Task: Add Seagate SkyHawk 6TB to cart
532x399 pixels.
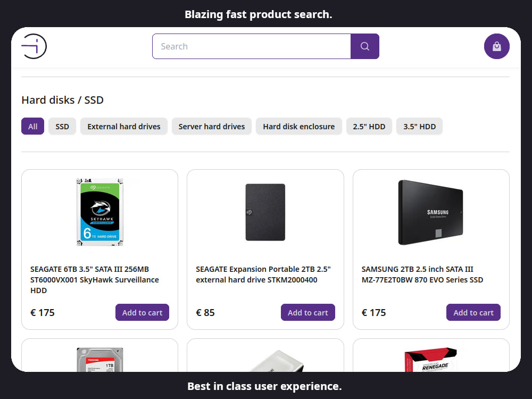Action: point(142,312)
